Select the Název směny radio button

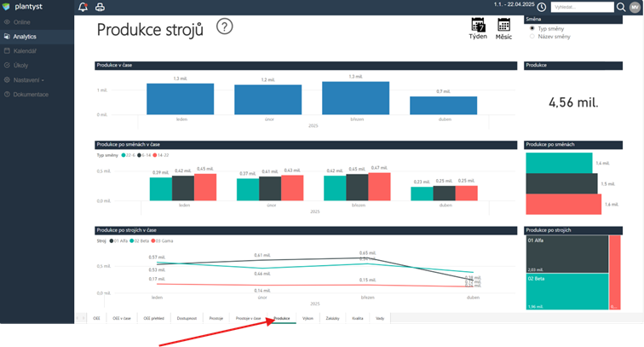pos(532,37)
